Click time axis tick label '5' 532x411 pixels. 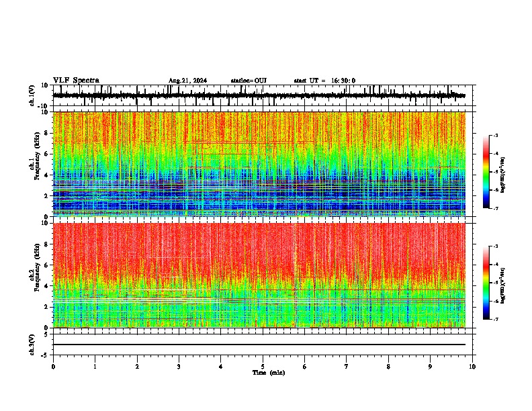click(x=263, y=367)
